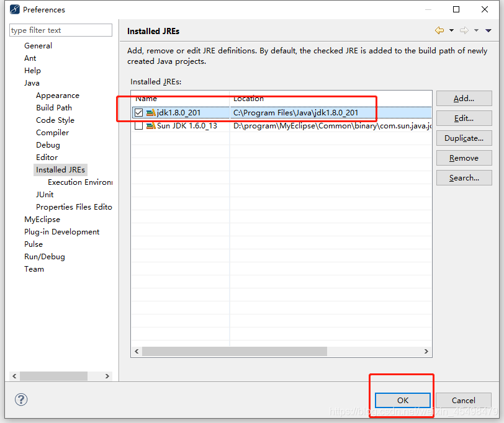Open Editor under Java
The image size is (504, 423).
coord(47,158)
